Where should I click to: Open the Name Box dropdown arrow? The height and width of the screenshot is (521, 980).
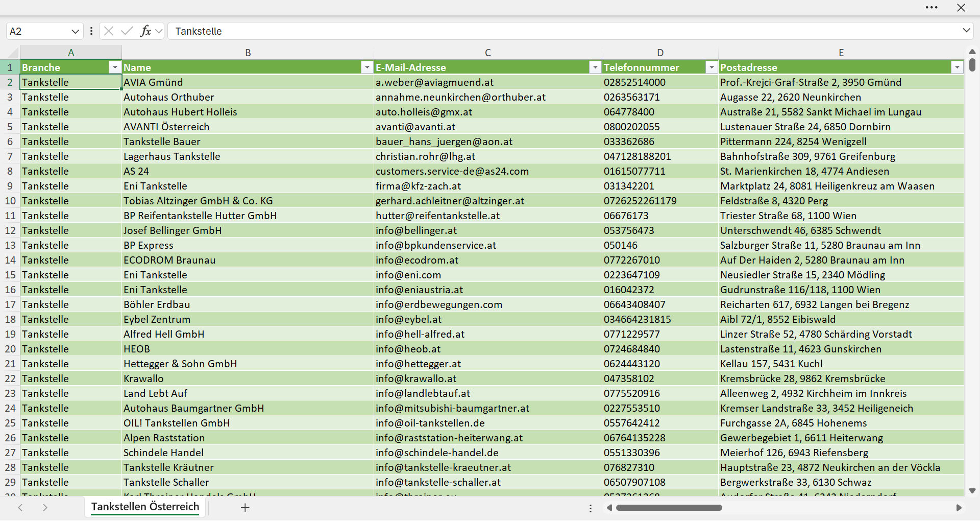[x=75, y=31]
